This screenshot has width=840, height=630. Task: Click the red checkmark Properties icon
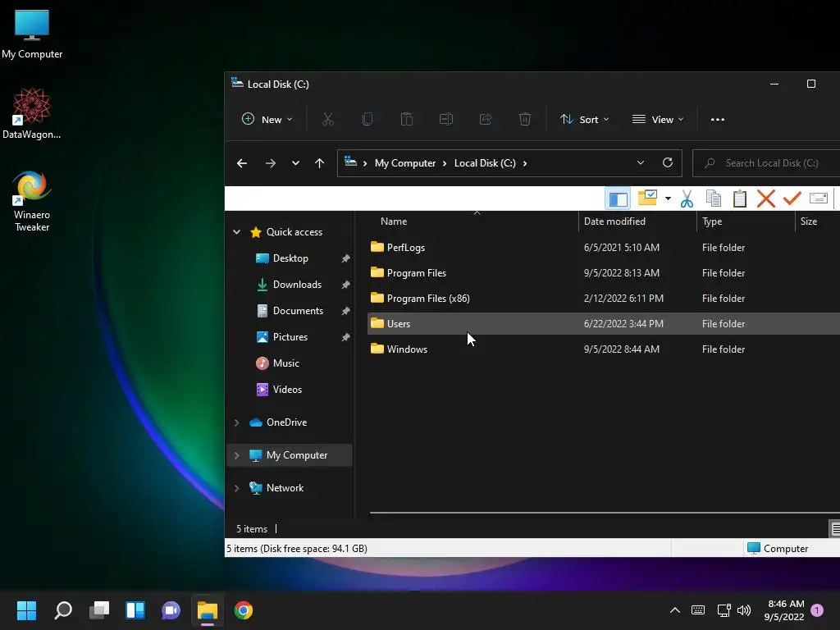(x=792, y=199)
